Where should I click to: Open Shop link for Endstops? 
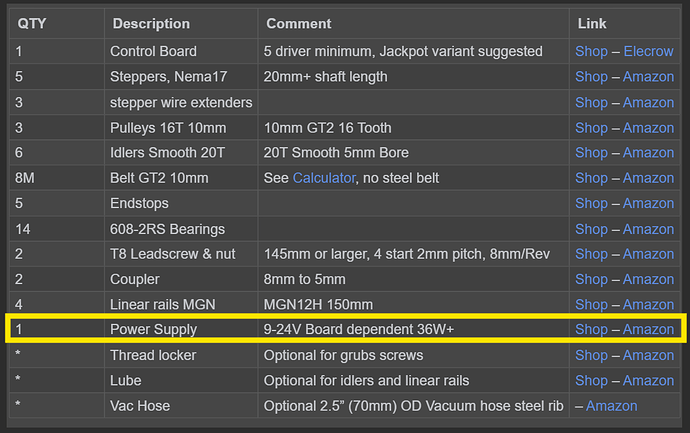pos(591,203)
